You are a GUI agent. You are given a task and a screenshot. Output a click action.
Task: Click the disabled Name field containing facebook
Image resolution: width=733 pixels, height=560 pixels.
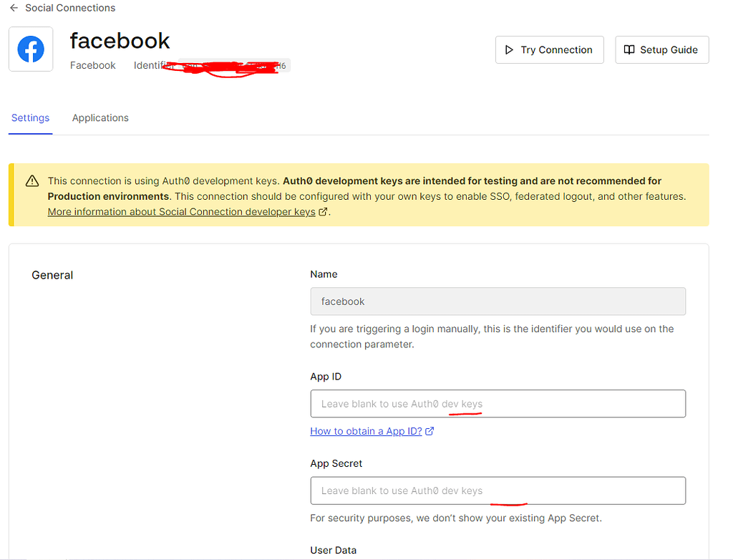pos(497,301)
